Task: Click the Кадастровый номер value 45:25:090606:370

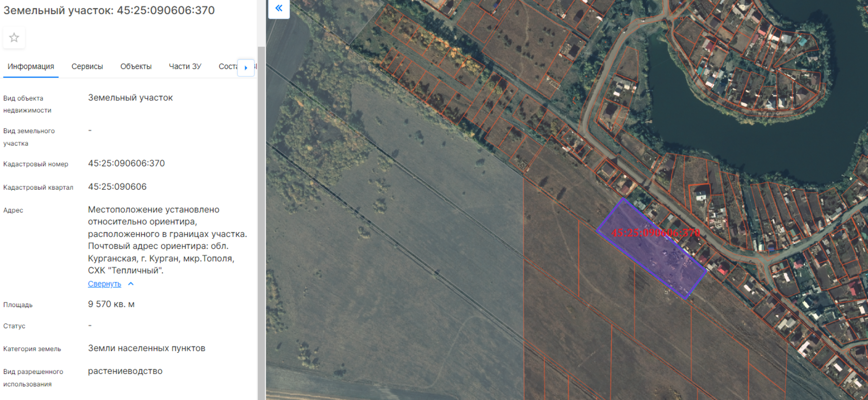Action: 126,163
